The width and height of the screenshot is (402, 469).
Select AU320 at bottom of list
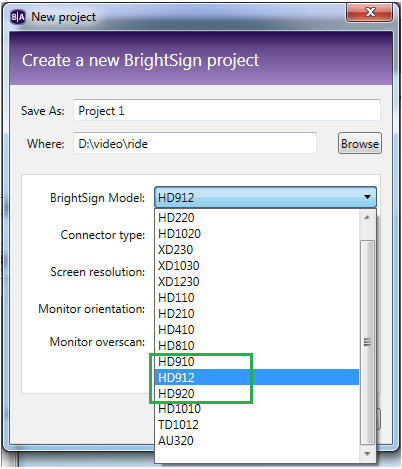pyautogui.click(x=257, y=441)
